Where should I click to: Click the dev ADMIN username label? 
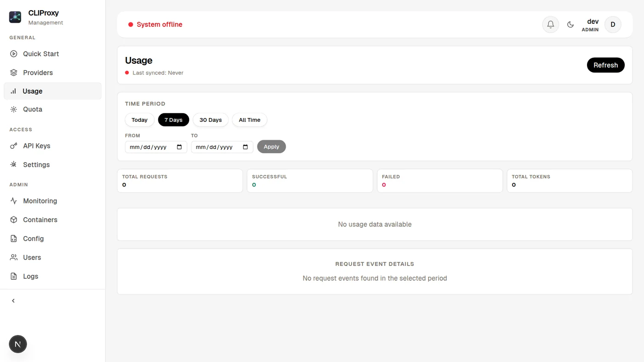(590, 25)
